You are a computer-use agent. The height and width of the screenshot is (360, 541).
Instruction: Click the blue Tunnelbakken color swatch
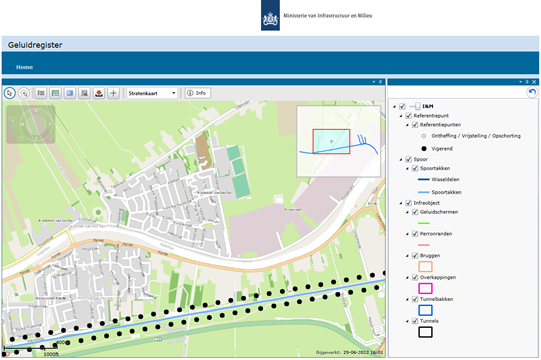click(x=425, y=310)
